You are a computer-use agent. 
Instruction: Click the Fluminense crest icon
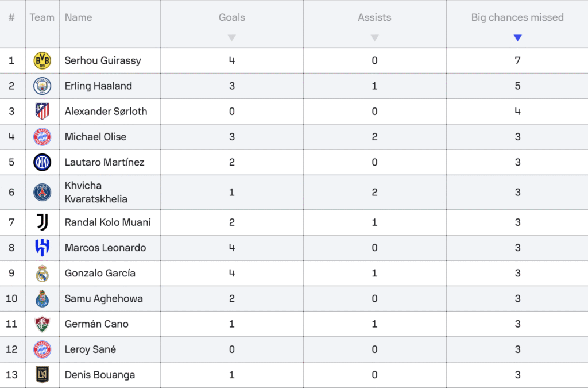(x=42, y=324)
